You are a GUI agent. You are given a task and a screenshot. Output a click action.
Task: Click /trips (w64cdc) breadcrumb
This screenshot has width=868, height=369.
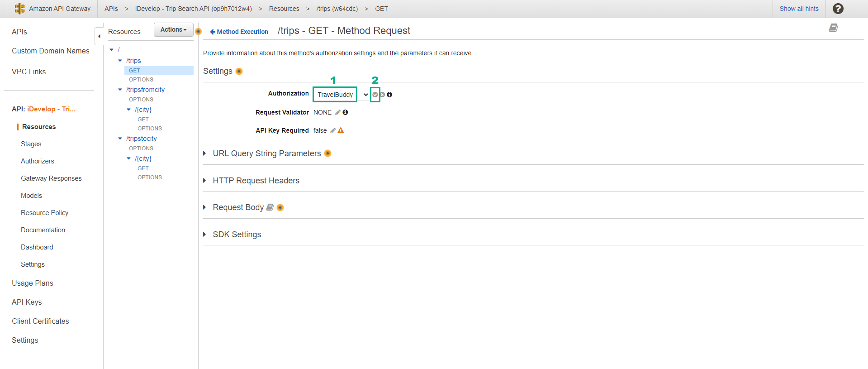pos(337,9)
